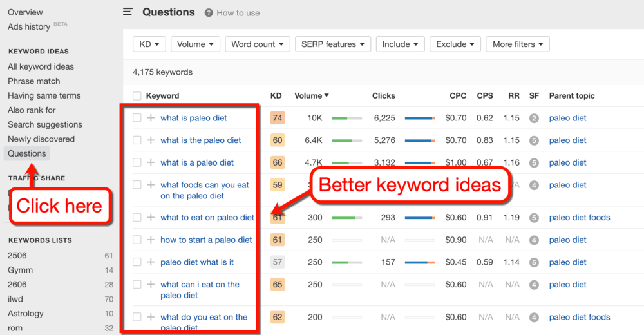Open the 'paleo diet what is it' keyword link
The height and width of the screenshot is (335, 644).
(197, 262)
